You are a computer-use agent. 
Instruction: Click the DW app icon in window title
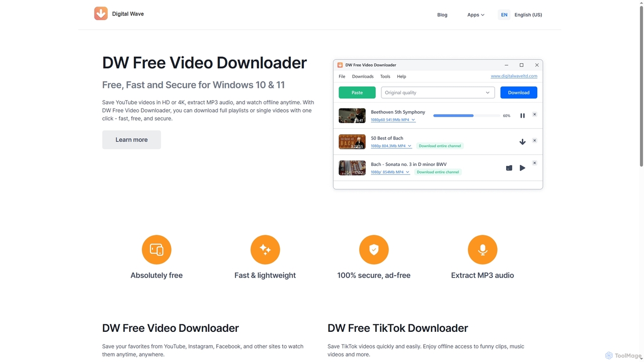click(340, 65)
